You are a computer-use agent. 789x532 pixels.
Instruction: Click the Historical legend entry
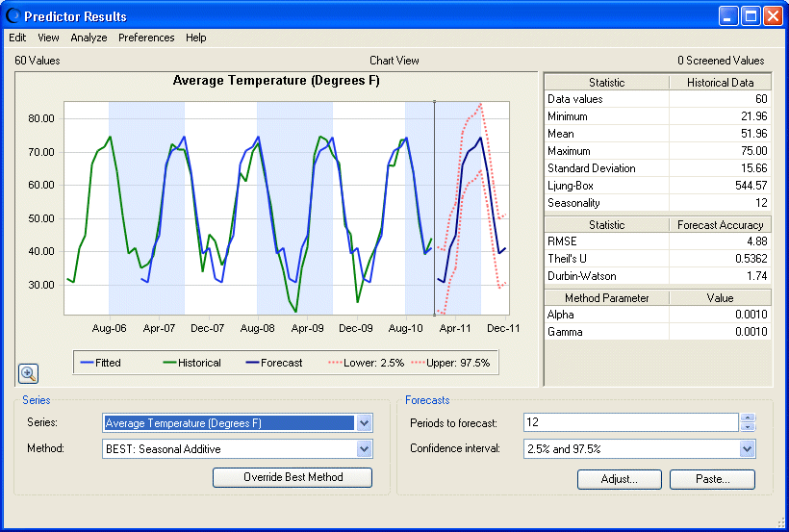(x=192, y=363)
